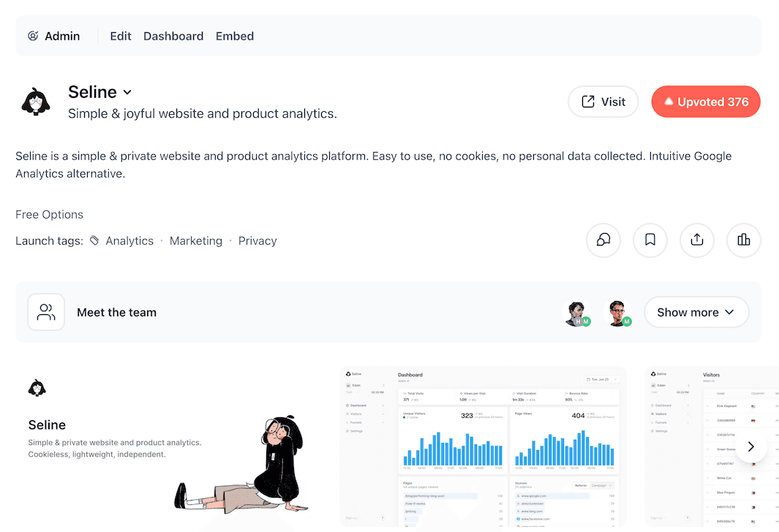Image resolution: width=779 pixels, height=532 pixels.
Task: View launch stats with the bar chart icon
Action: pos(743,240)
